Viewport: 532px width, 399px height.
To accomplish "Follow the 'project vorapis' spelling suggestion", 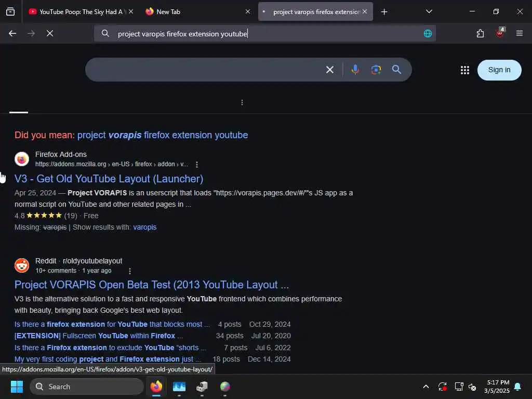I will (163, 135).
